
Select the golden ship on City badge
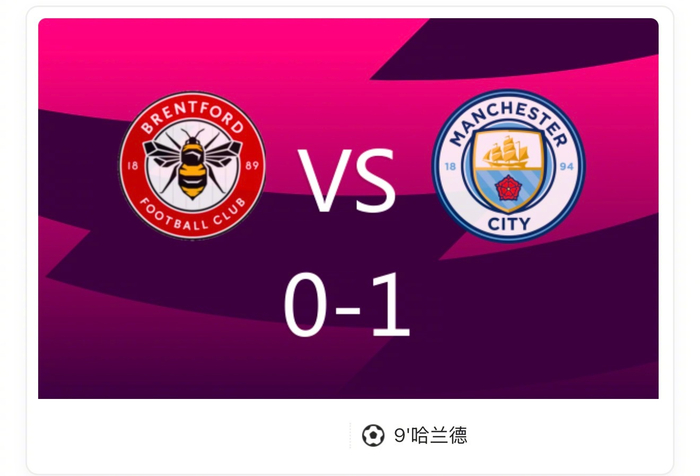point(507,152)
